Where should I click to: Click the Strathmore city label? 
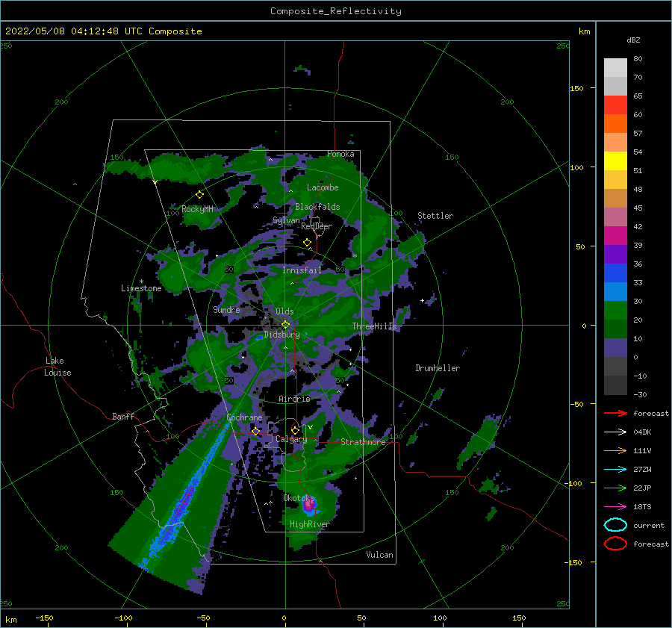click(x=363, y=442)
